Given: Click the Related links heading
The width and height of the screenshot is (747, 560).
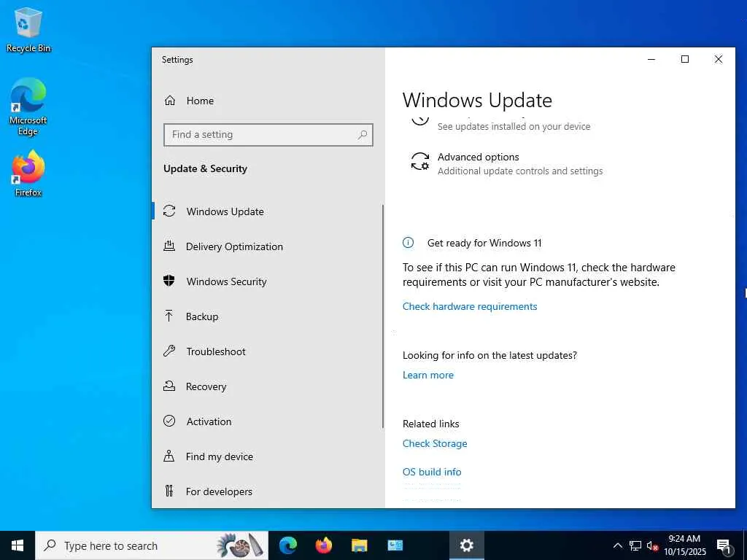Looking at the screenshot, I should 430,424.
